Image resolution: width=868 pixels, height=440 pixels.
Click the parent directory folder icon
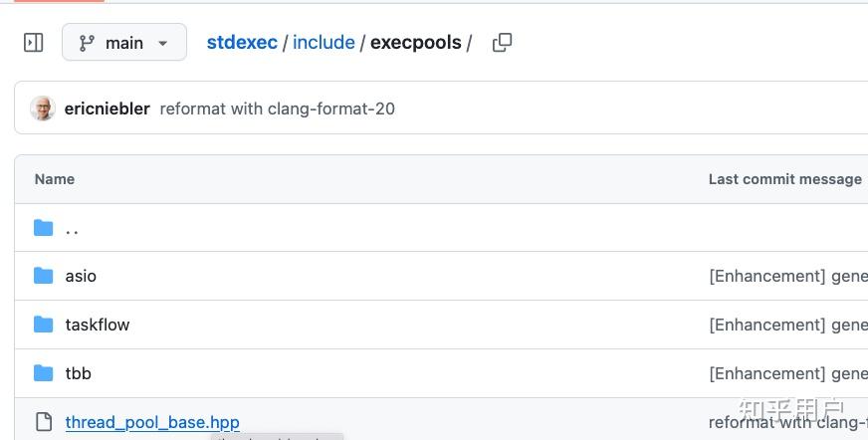tap(43, 228)
